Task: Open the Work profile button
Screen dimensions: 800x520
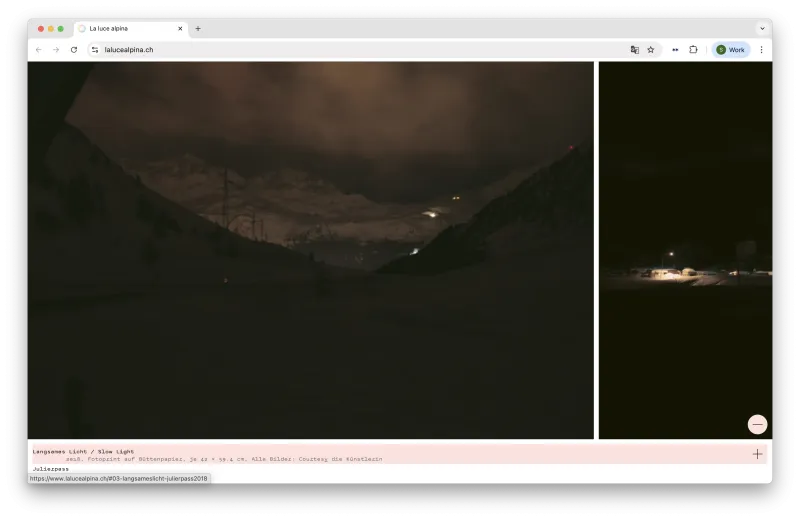Action: (731, 49)
